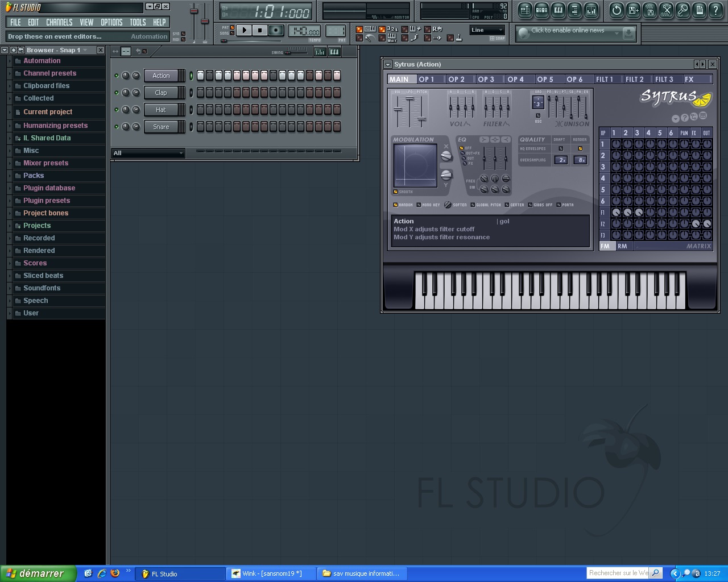Click the Snare channel button
Screen dimensions: 728x582
(161, 127)
